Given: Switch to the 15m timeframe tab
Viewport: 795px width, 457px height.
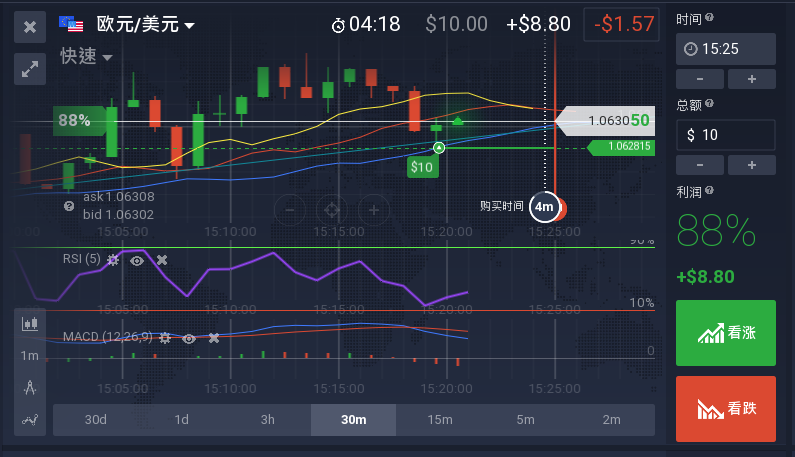Looking at the screenshot, I should point(440,420).
